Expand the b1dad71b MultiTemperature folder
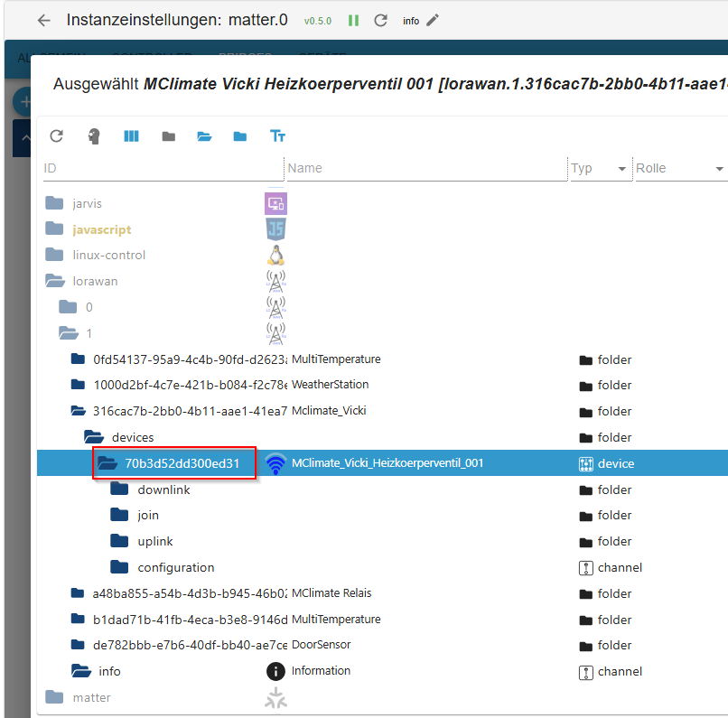728x718 pixels. [78, 620]
